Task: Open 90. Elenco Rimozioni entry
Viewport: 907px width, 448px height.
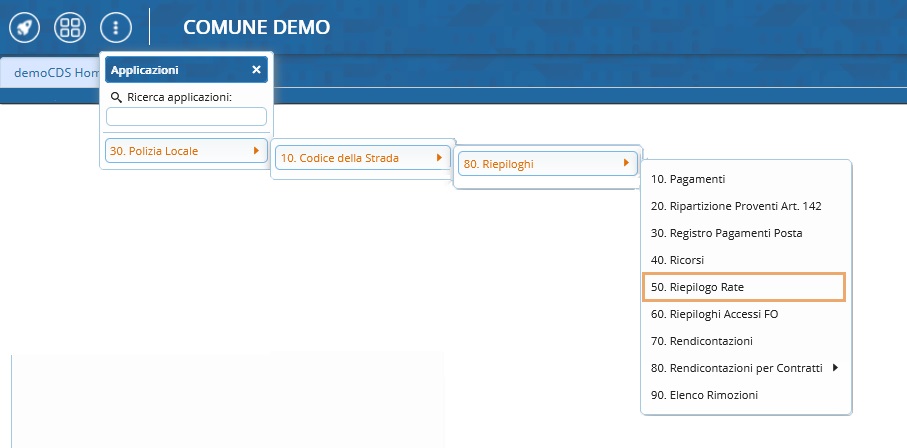Action: pos(704,395)
